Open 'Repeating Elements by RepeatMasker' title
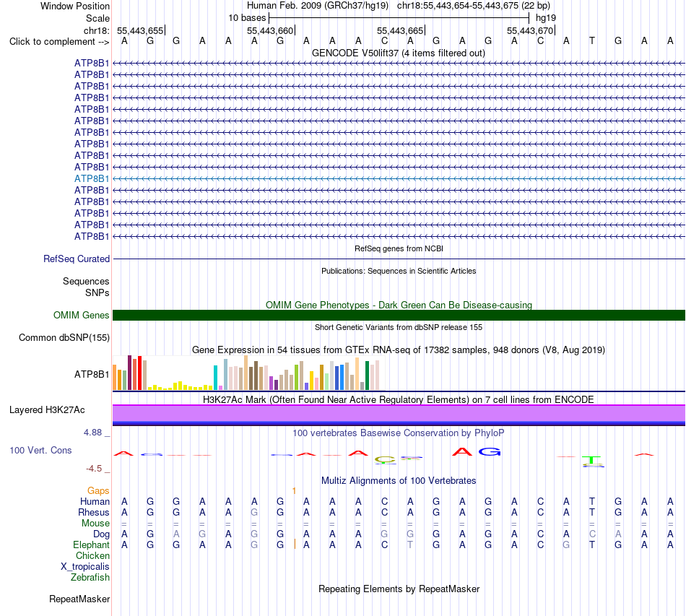686x616 pixels. [x=399, y=589]
